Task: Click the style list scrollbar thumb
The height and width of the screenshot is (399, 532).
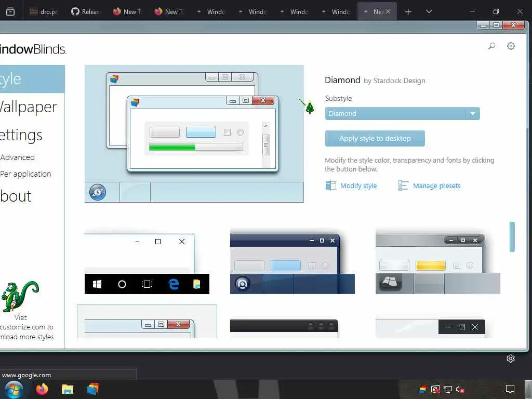Action: [512, 237]
